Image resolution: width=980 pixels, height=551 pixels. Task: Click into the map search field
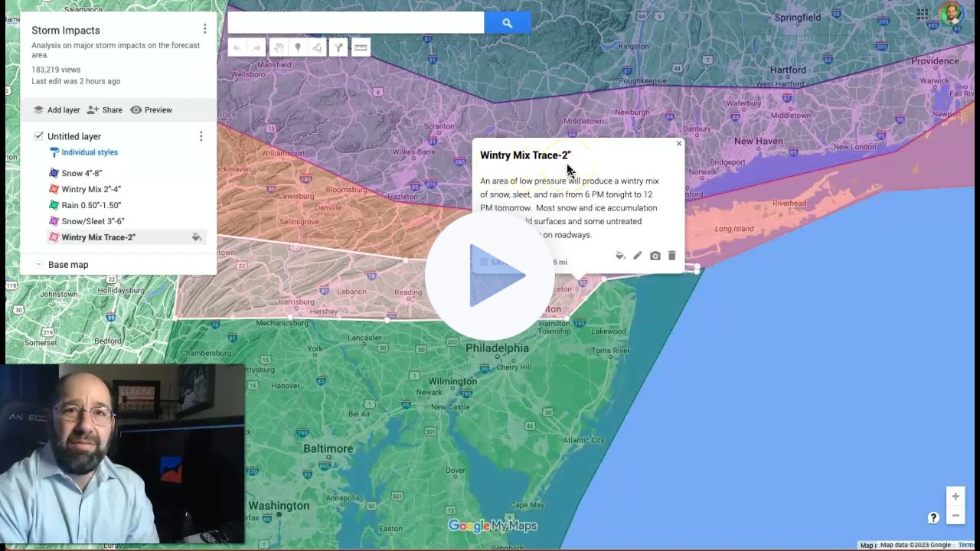[355, 23]
